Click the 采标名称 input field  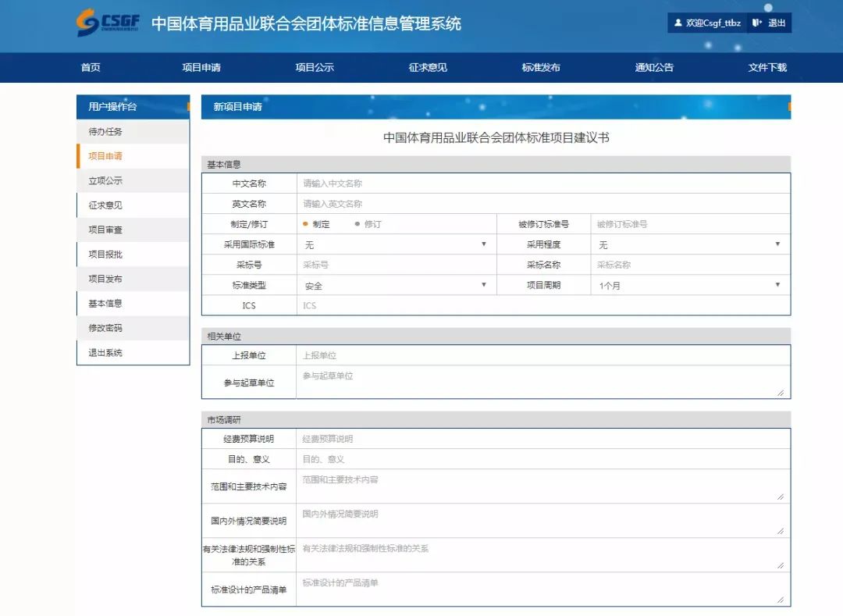click(690, 265)
